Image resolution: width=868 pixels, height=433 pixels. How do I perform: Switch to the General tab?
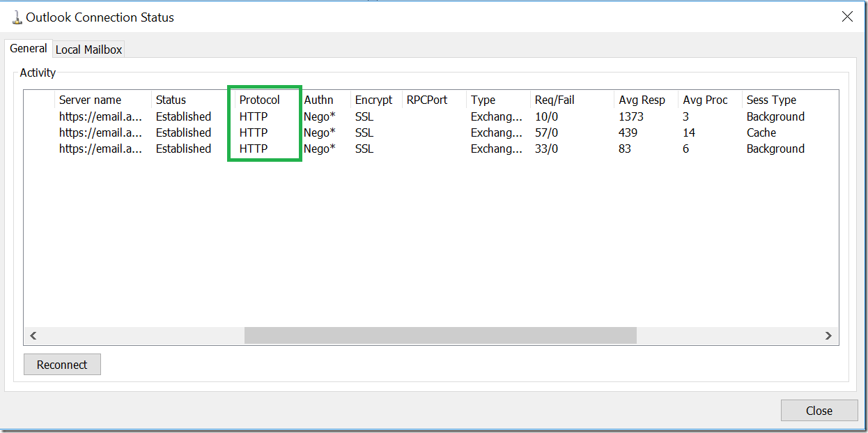click(x=29, y=49)
